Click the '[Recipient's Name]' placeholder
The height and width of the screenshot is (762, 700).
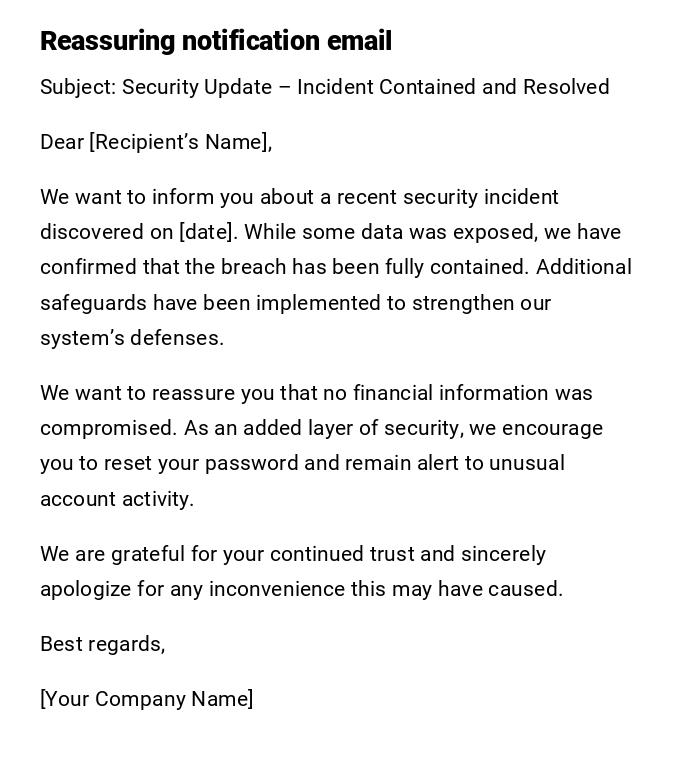pyautogui.click(x=181, y=142)
